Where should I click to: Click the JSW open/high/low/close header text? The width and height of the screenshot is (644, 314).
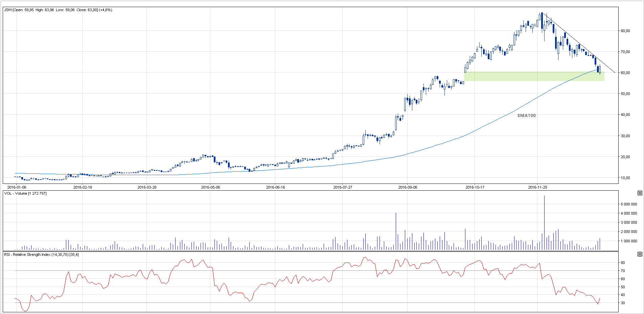coord(58,10)
